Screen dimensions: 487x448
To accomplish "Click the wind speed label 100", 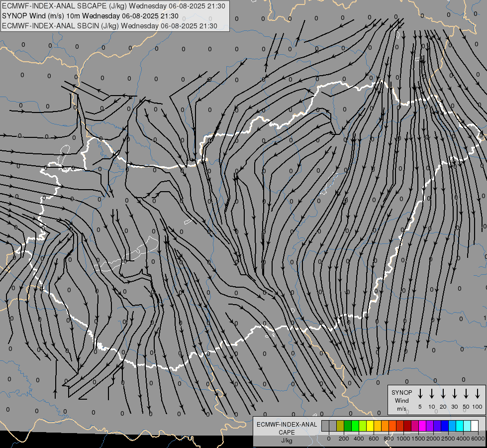I will (478, 407).
